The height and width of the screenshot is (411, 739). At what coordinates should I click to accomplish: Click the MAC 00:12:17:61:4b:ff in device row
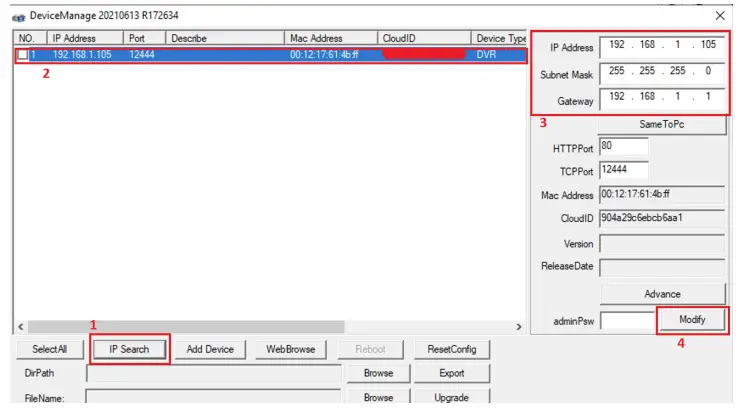tap(324, 55)
